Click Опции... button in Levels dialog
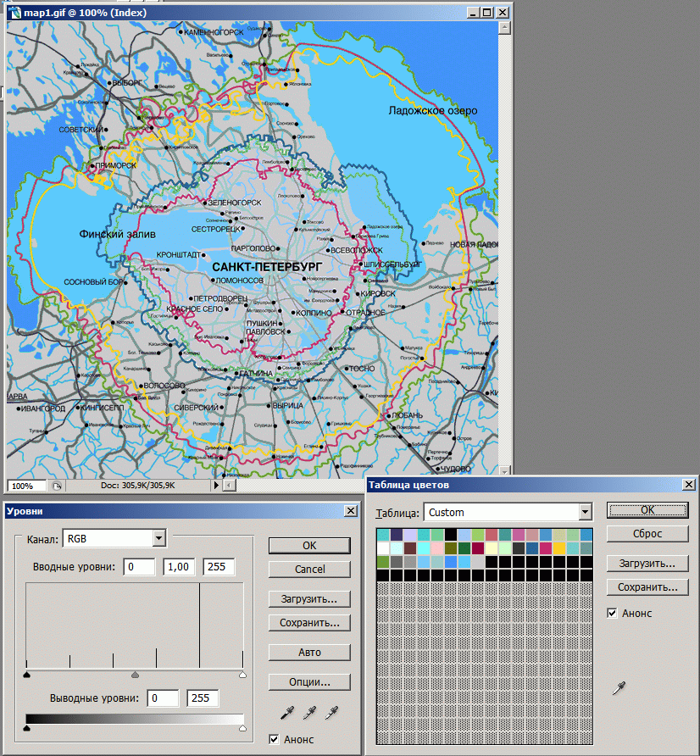Screen dimensions: 700x756 pos(309,681)
